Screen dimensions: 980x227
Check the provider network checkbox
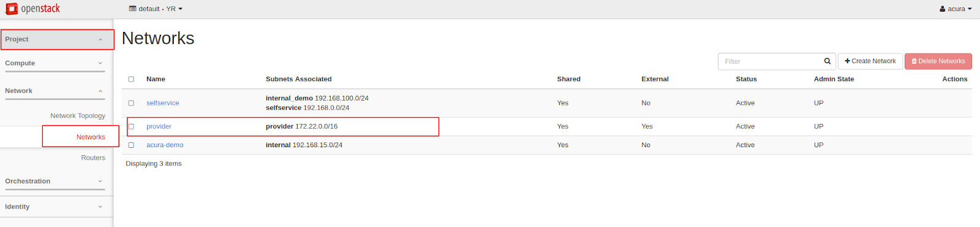click(131, 126)
